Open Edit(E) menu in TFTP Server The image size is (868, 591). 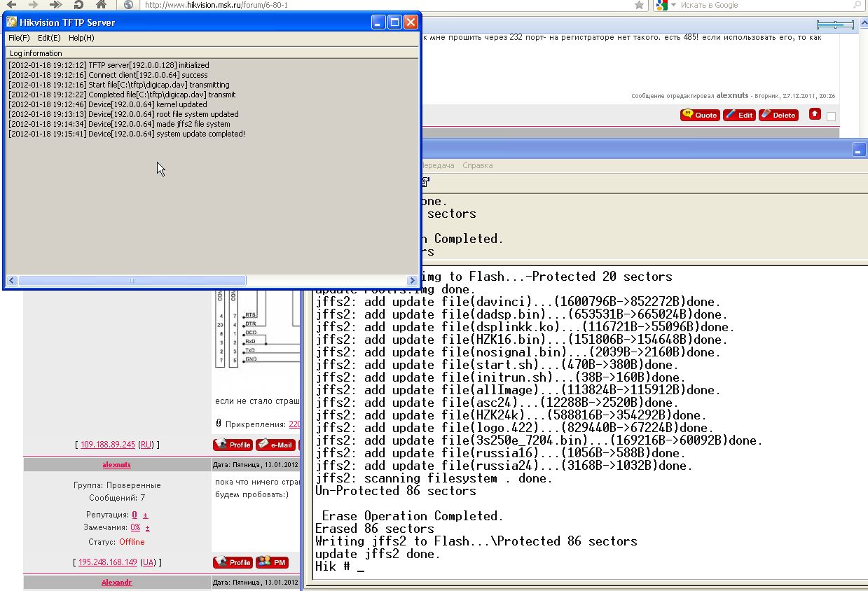pyautogui.click(x=49, y=38)
